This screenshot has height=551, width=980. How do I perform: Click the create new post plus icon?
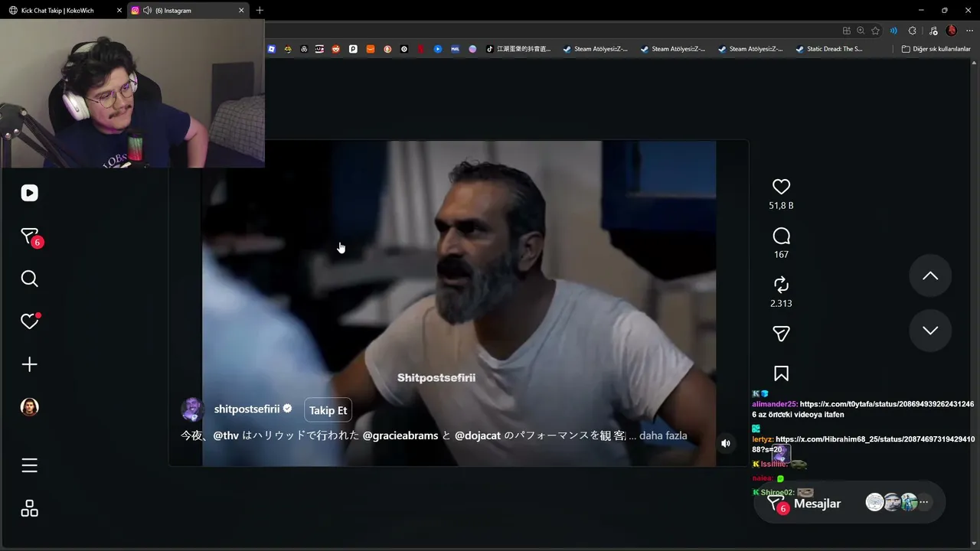pyautogui.click(x=29, y=364)
